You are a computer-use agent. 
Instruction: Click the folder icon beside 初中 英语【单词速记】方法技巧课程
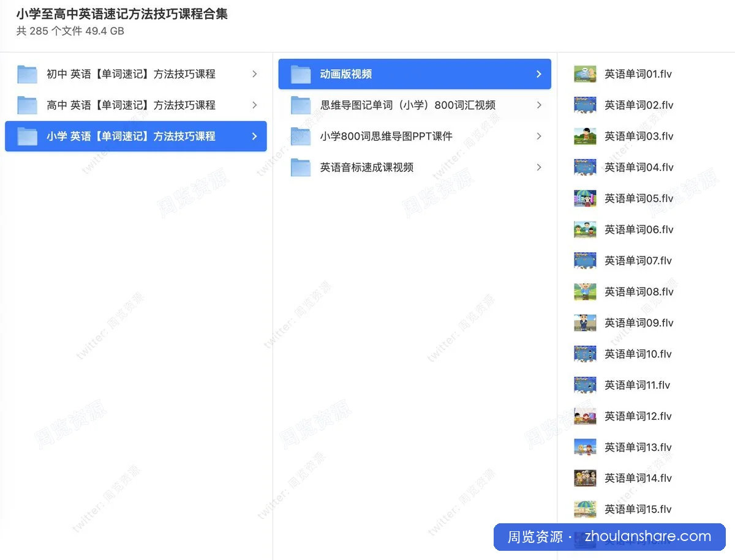(x=27, y=74)
